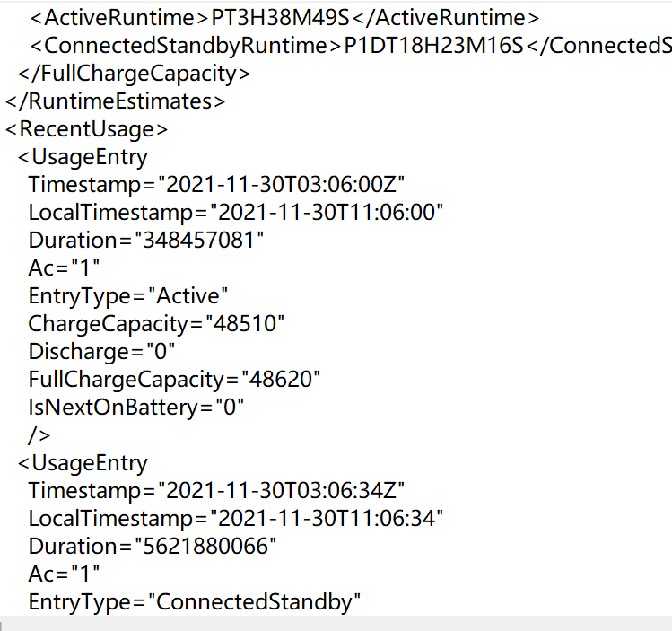Click the ConnectedStandbyRuntime P1DT18H23M16S line

click(x=350, y=46)
